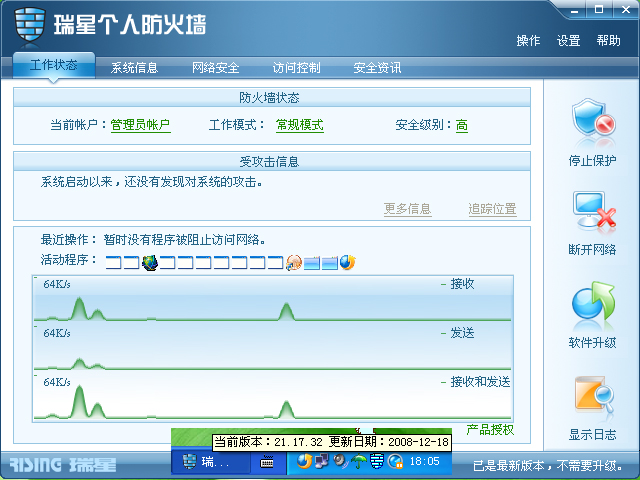640x480 pixels.
Task: Click the speaker volume icon in system tray
Action: coord(340,461)
